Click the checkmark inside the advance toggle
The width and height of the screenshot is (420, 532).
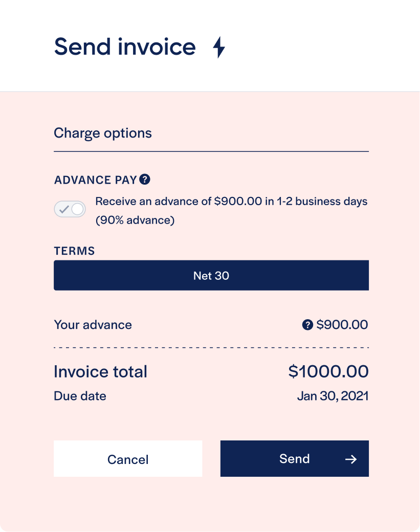[64, 209]
